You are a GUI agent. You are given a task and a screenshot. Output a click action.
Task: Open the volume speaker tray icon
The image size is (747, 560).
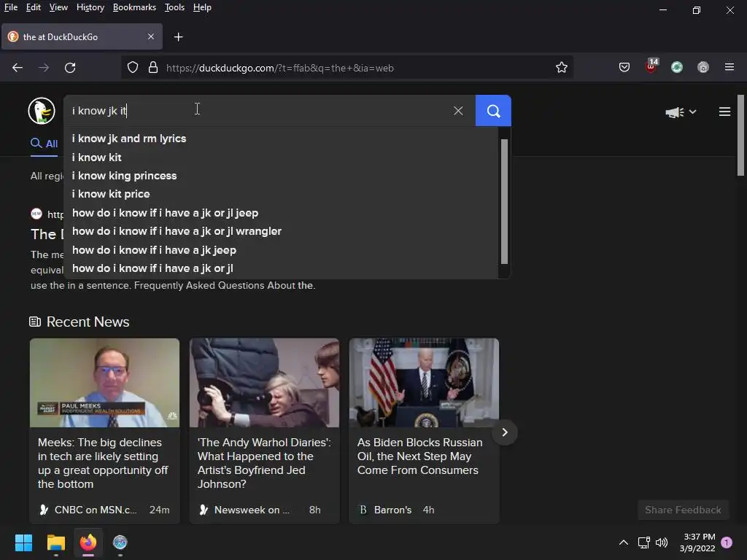tap(661, 542)
